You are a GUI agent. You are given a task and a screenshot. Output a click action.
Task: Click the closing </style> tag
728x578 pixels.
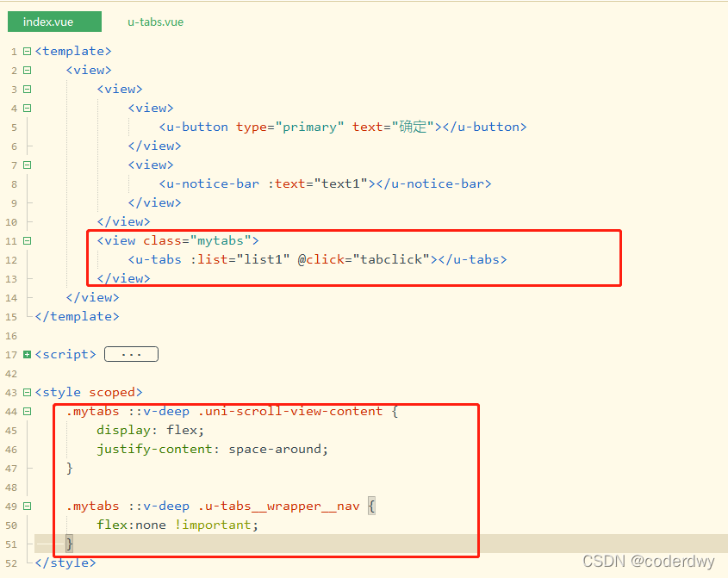pyautogui.click(x=65, y=563)
